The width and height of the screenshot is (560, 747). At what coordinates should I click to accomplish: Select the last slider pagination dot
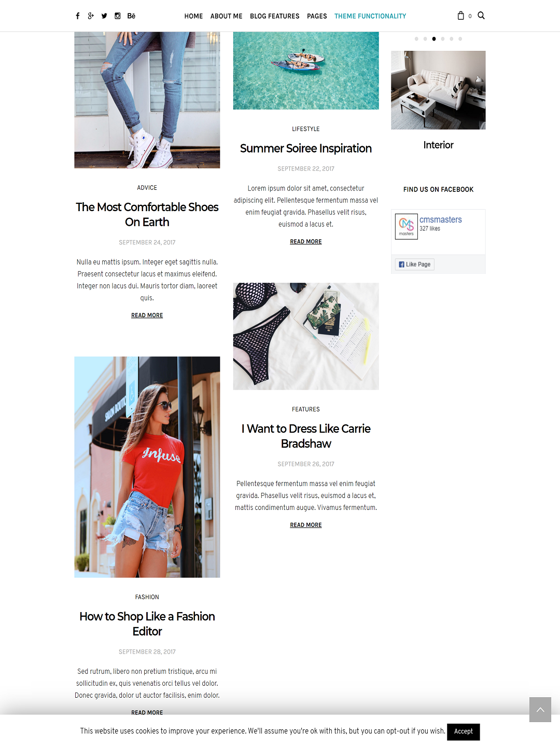[x=460, y=39]
